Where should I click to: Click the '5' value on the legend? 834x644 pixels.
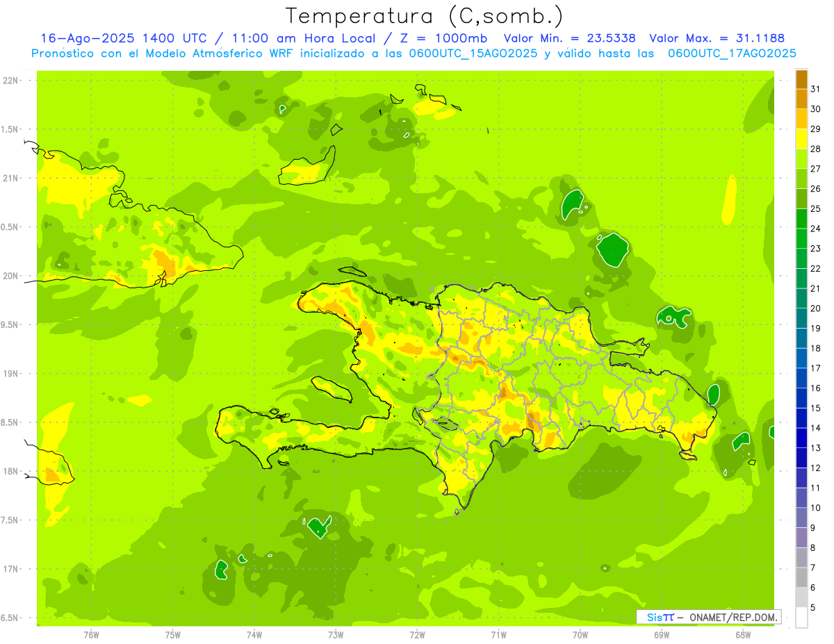[814, 608]
